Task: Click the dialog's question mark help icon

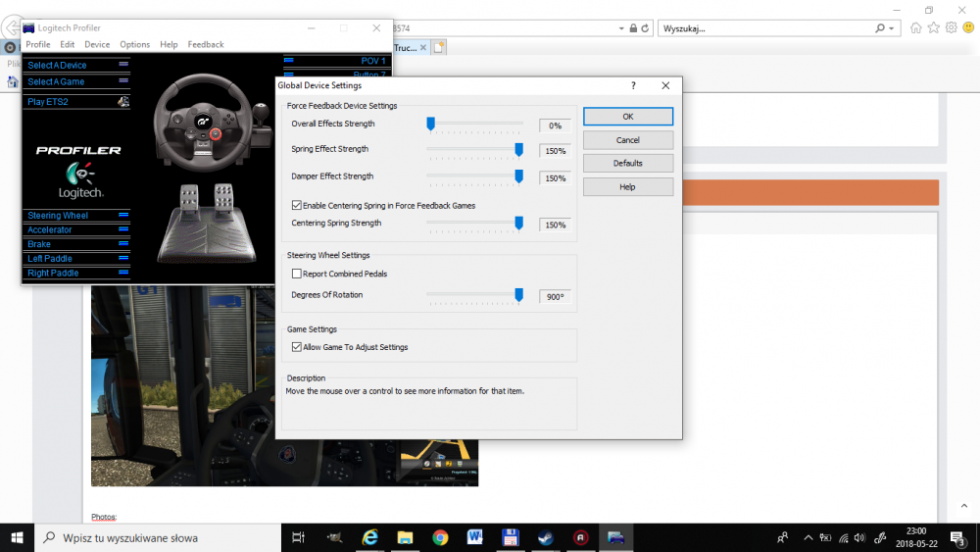Action: point(633,85)
